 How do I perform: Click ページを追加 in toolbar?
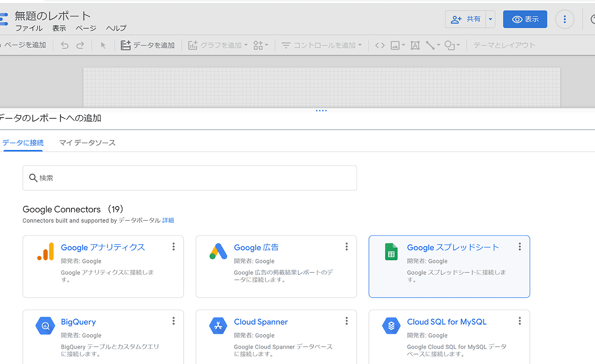(25, 45)
